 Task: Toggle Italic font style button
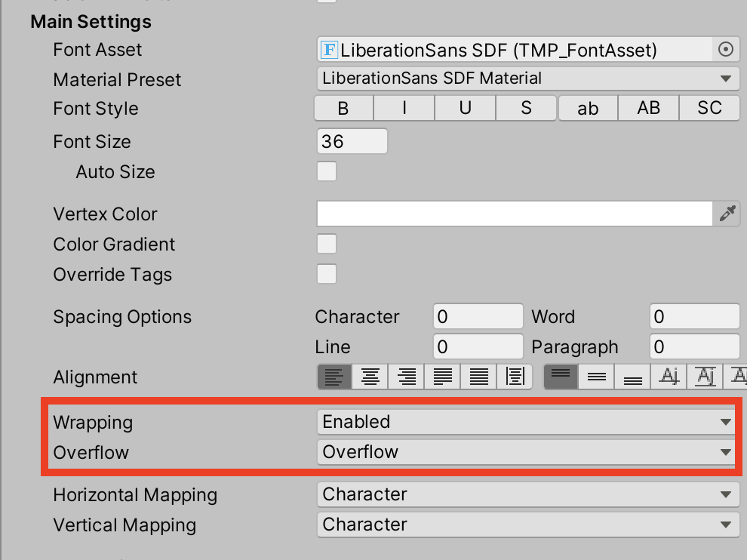pos(404,108)
